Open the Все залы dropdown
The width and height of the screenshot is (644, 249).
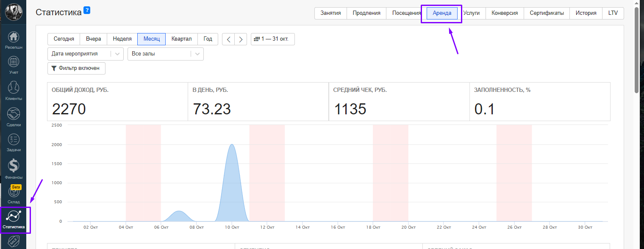165,54
